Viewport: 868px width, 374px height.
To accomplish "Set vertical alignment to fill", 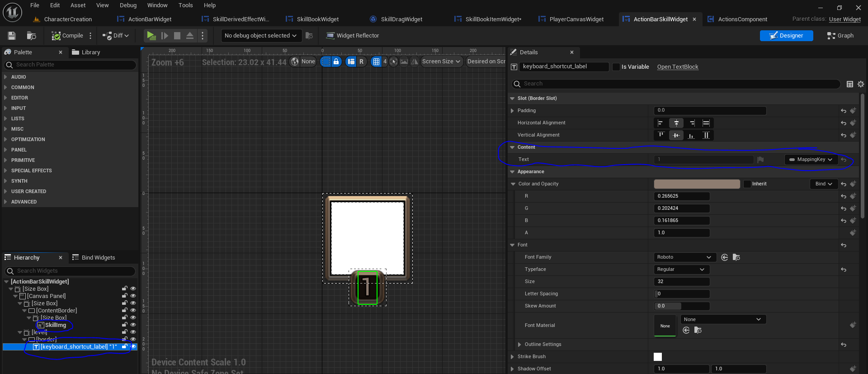I will point(706,135).
